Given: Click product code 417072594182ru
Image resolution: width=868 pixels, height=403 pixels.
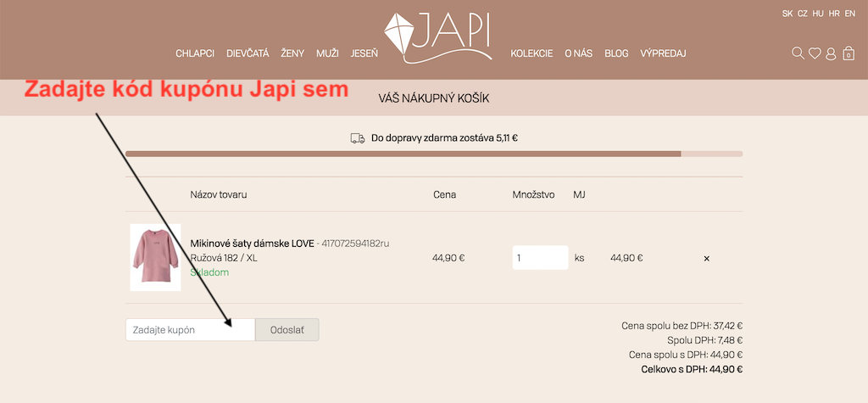Looking at the screenshot, I should (357, 243).
